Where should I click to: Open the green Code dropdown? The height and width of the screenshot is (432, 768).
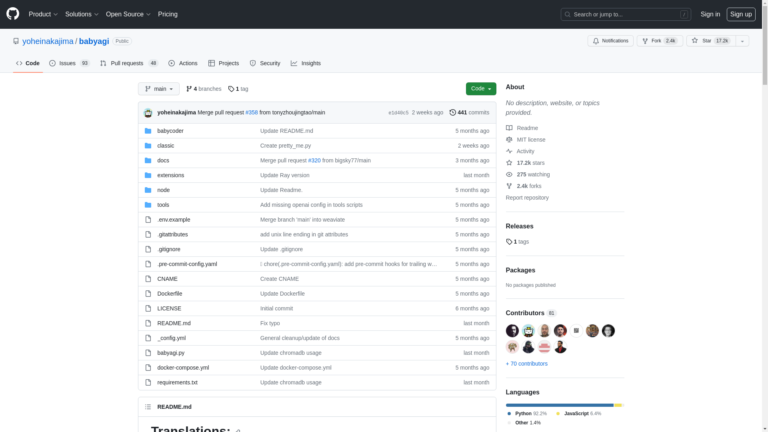point(480,89)
